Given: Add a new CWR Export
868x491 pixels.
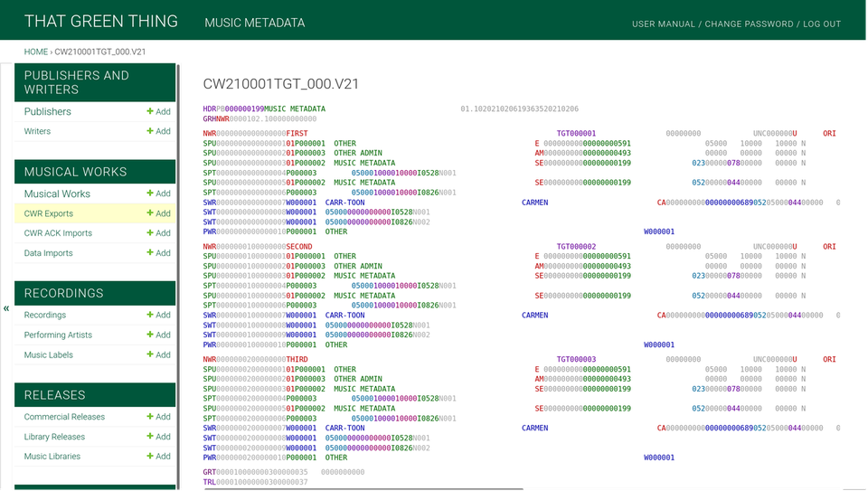Looking at the screenshot, I should coord(158,213).
